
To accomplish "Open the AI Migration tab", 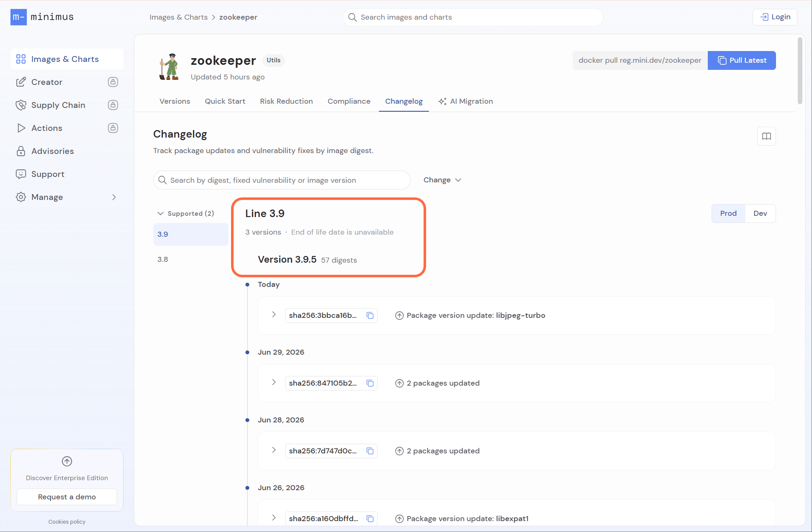I will [466, 101].
